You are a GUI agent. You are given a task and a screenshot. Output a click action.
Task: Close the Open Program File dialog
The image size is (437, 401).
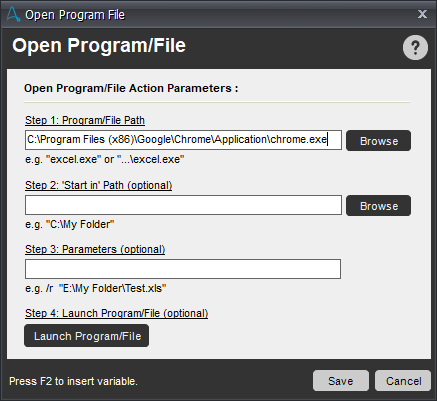click(422, 14)
